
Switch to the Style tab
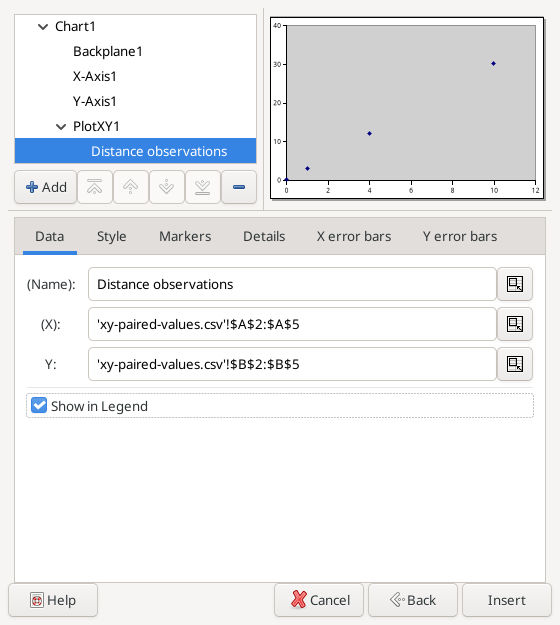pos(112,236)
